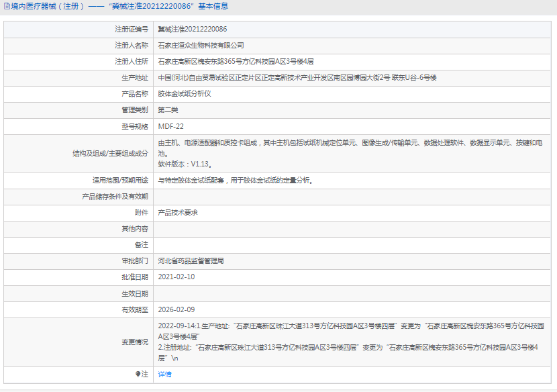Select the 其他内容 label
Viewport: 557px width, 392px height.
pyautogui.click(x=135, y=228)
